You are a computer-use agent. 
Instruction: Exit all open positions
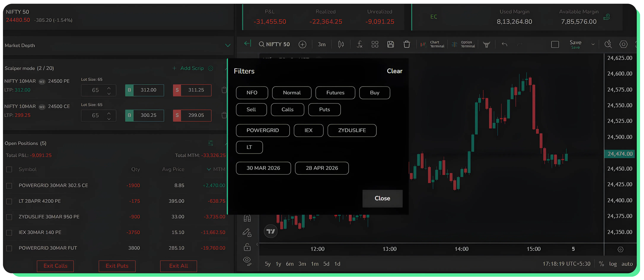coord(178,266)
